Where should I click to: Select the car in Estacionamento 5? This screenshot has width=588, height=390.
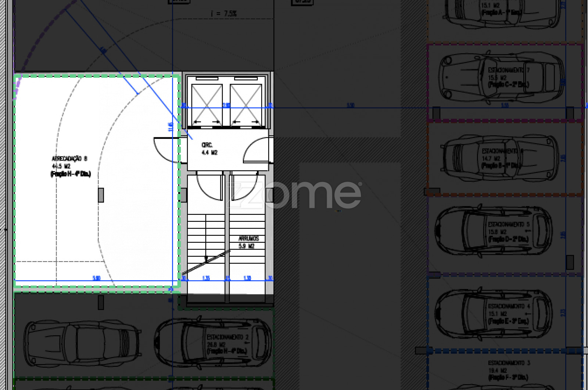493,231
